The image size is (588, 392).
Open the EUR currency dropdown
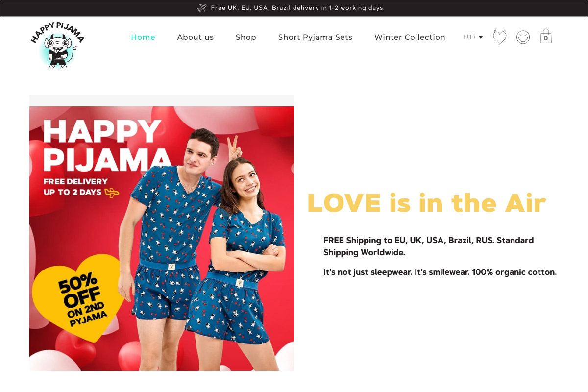(473, 37)
